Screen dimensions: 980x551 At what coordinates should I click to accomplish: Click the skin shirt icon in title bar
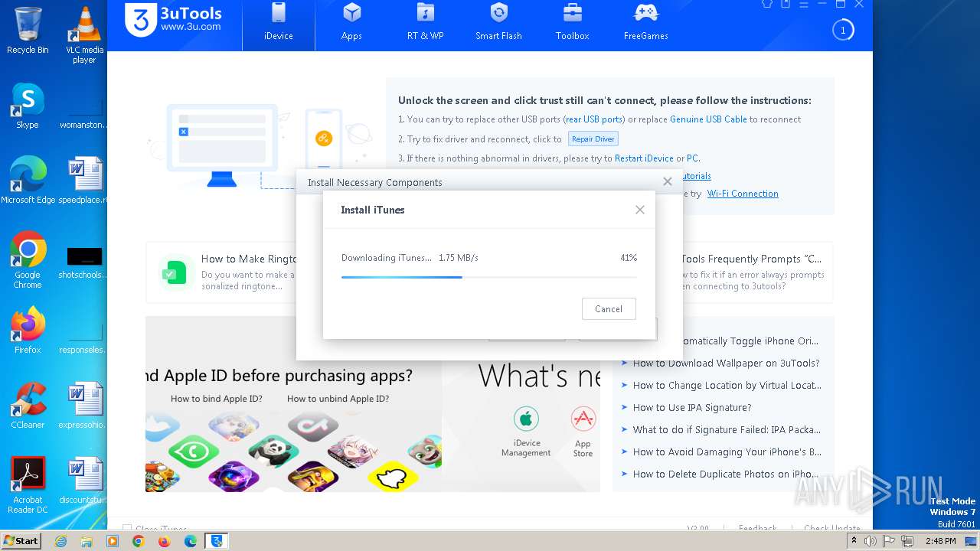[767, 4]
